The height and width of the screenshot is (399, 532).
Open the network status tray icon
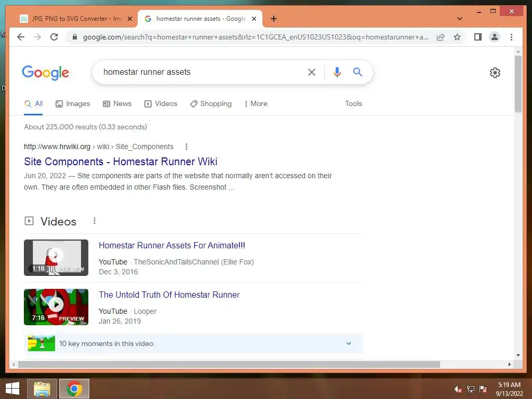pos(470,389)
